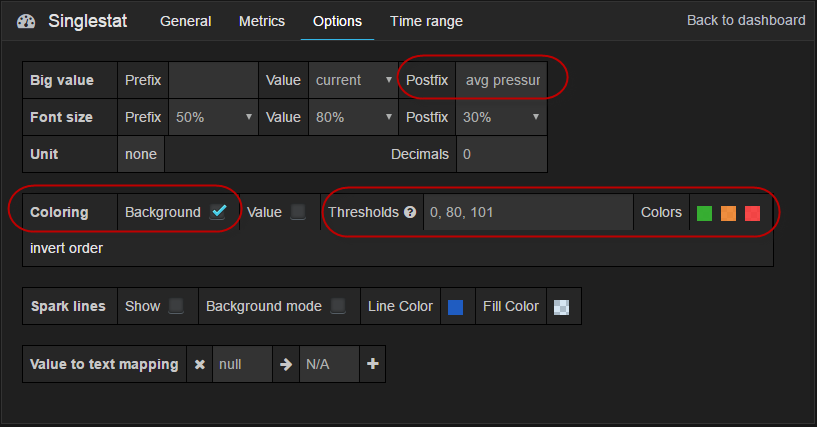Screen dimensions: 817x427
Task: Remove the null value mapping with X
Action: 199,365
